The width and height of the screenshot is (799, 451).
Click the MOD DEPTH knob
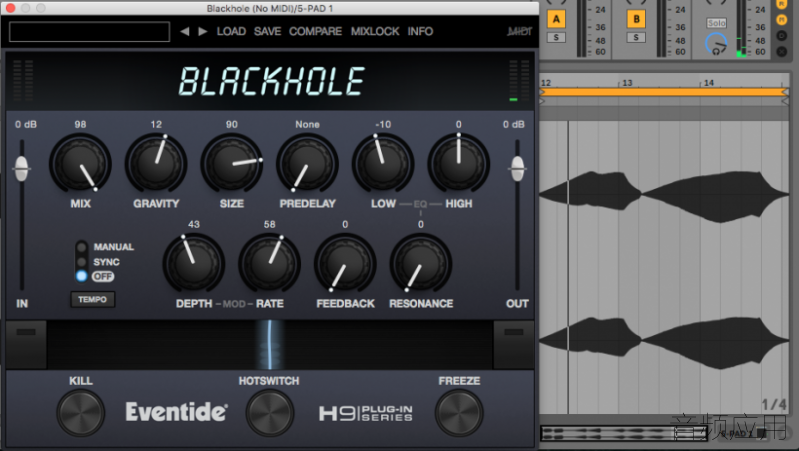click(x=194, y=264)
